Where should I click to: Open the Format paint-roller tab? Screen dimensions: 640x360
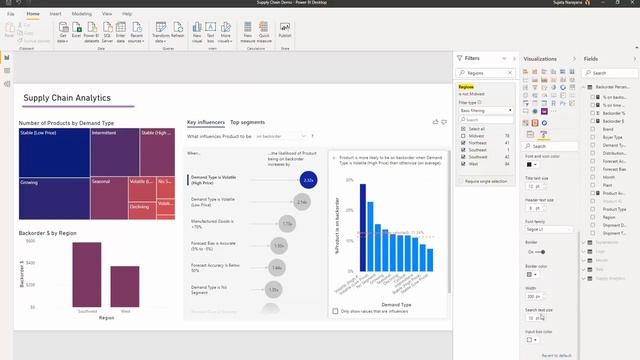coord(544,134)
